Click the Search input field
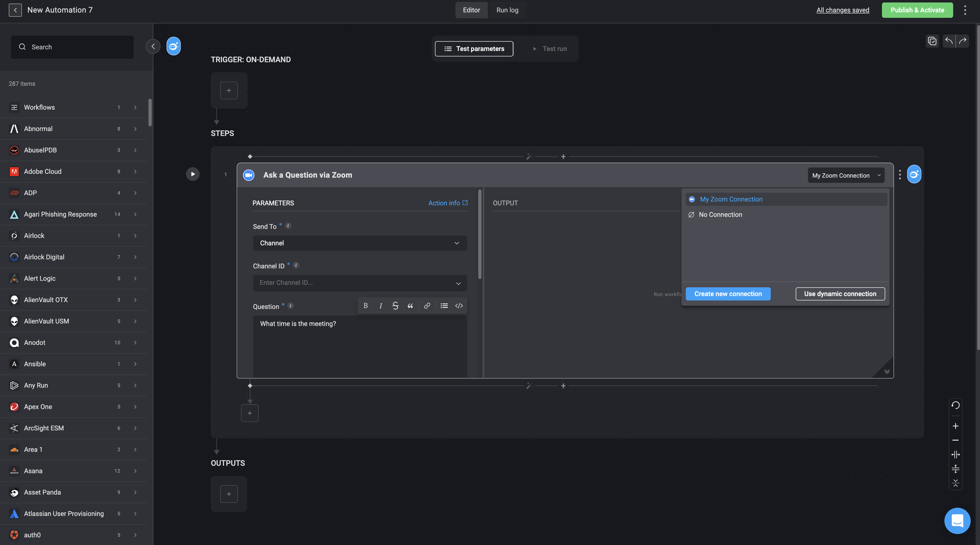Viewport: 980px width, 545px height. [72, 47]
